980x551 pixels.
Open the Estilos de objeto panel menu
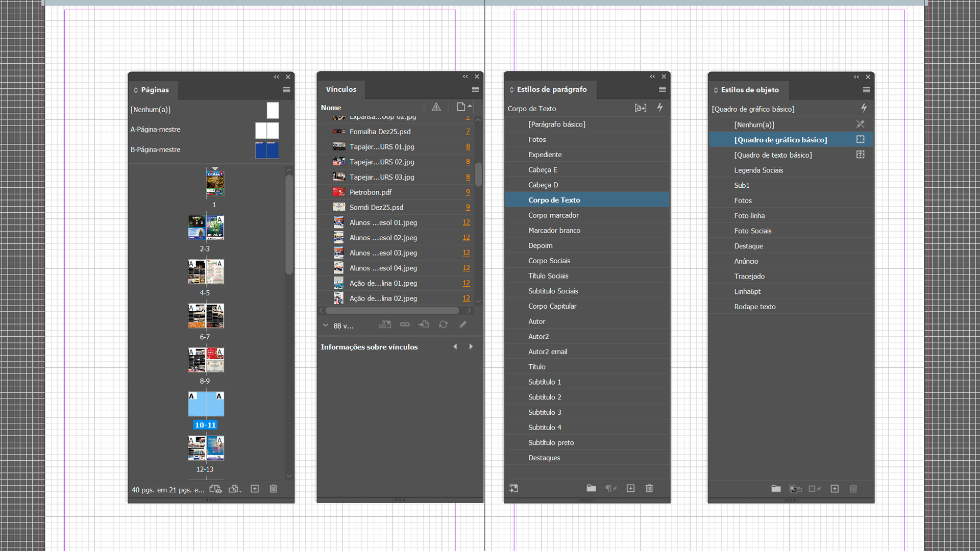point(866,90)
